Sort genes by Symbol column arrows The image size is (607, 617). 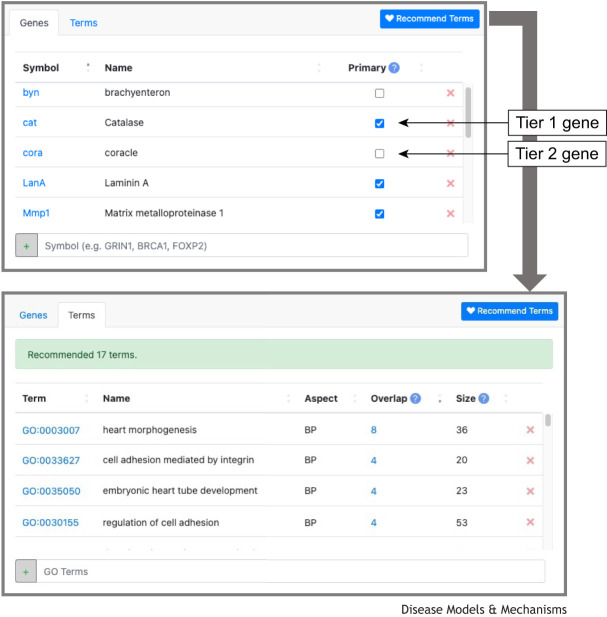[88, 68]
